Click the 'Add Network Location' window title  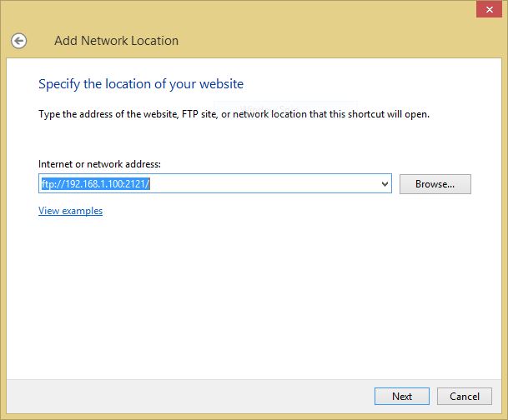click(116, 41)
